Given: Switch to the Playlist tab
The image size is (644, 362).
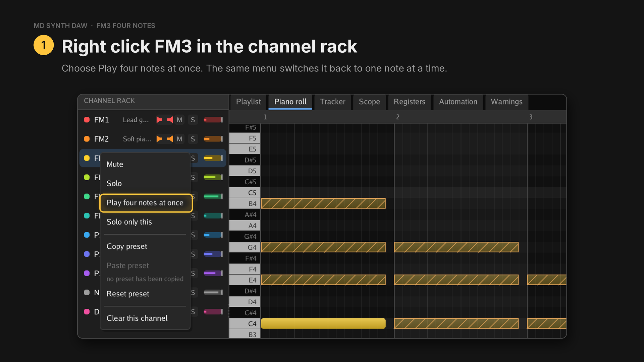Looking at the screenshot, I should [x=248, y=102].
